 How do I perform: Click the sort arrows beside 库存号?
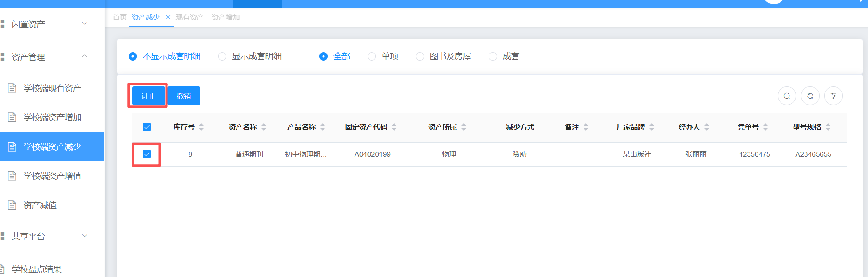[x=201, y=127]
